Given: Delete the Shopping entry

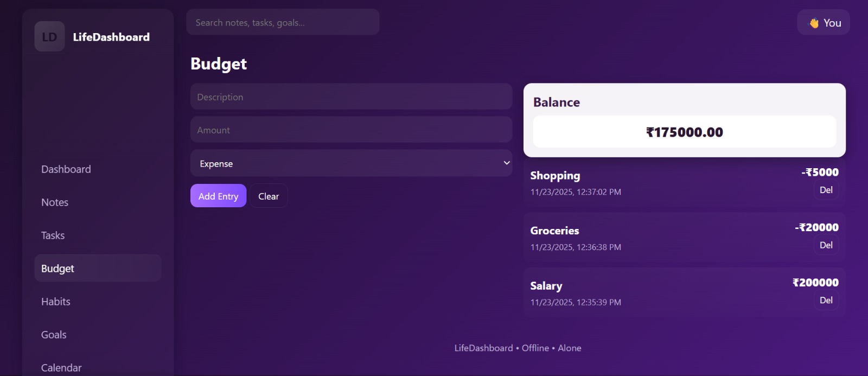Looking at the screenshot, I should [x=826, y=190].
